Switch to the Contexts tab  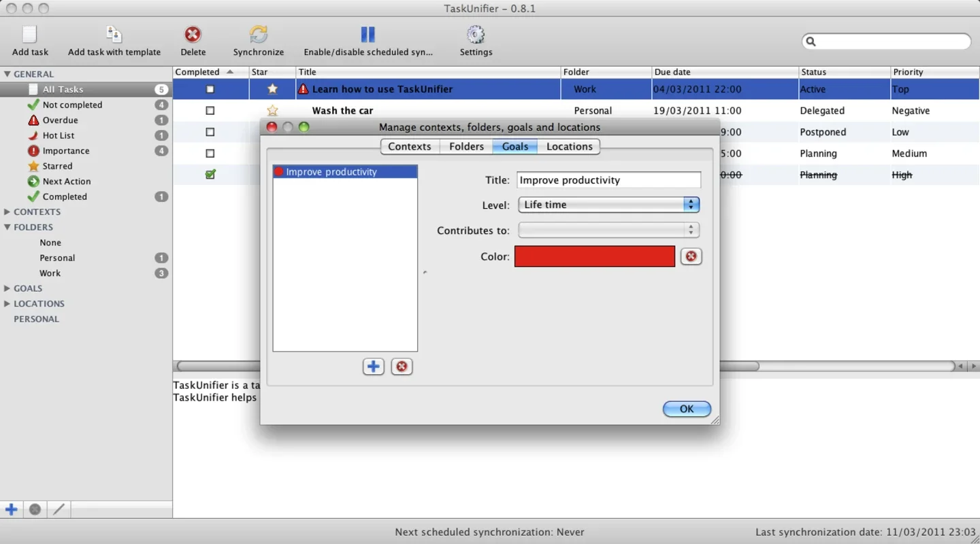tap(410, 146)
